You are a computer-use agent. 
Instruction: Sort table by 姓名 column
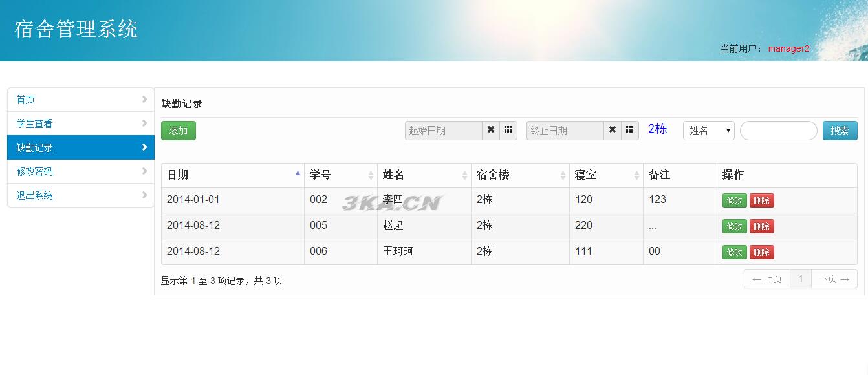click(424, 175)
